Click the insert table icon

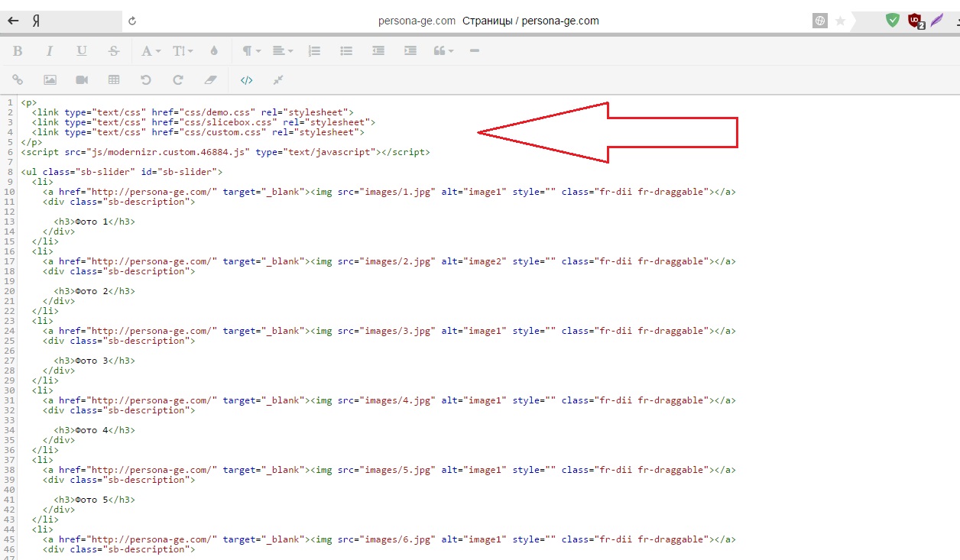pos(114,79)
